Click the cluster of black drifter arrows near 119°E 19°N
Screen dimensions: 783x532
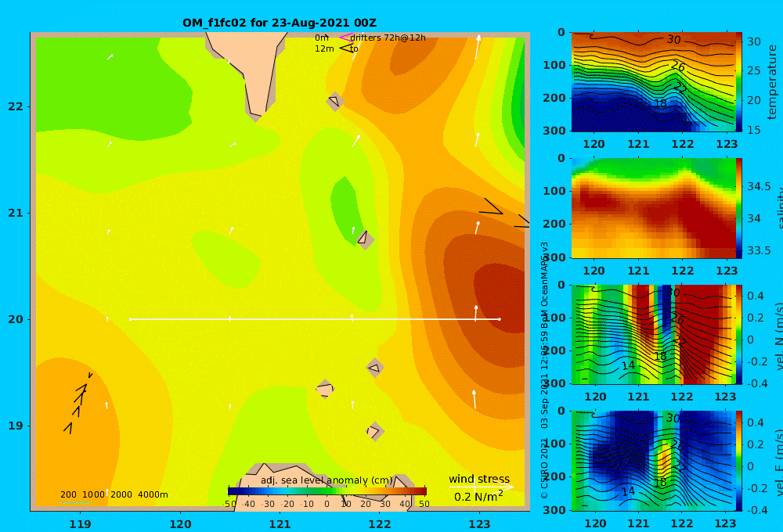pyautogui.click(x=78, y=402)
